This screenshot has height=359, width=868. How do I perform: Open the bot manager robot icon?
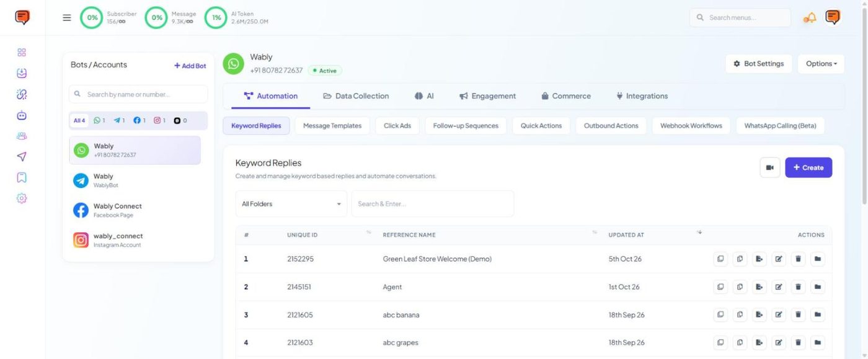(x=22, y=115)
